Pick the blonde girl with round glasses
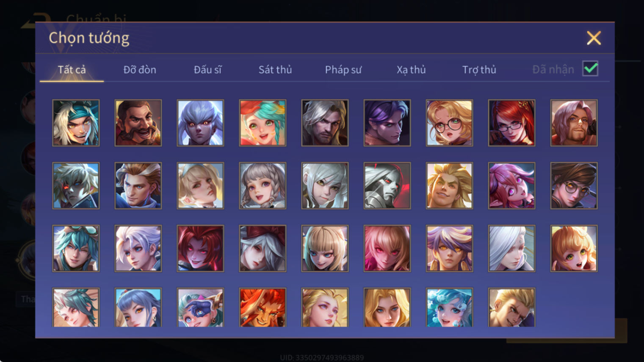The width and height of the screenshot is (644, 362). point(449,123)
